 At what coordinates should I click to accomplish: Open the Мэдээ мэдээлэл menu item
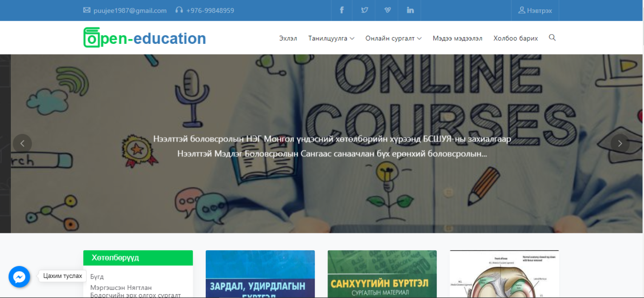458,38
